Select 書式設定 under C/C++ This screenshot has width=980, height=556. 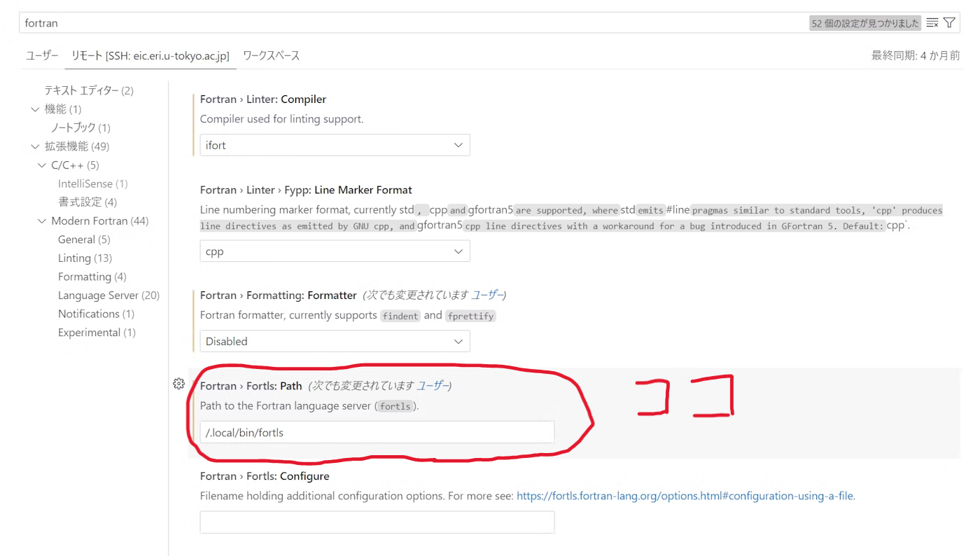point(87,202)
